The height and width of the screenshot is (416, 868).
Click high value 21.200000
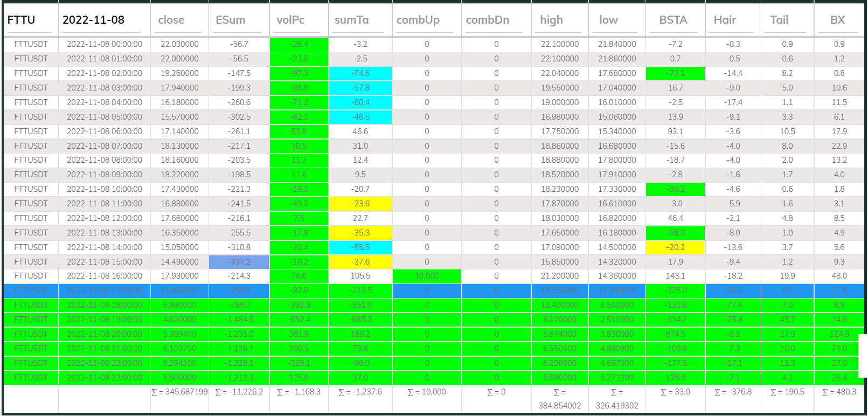pos(560,276)
